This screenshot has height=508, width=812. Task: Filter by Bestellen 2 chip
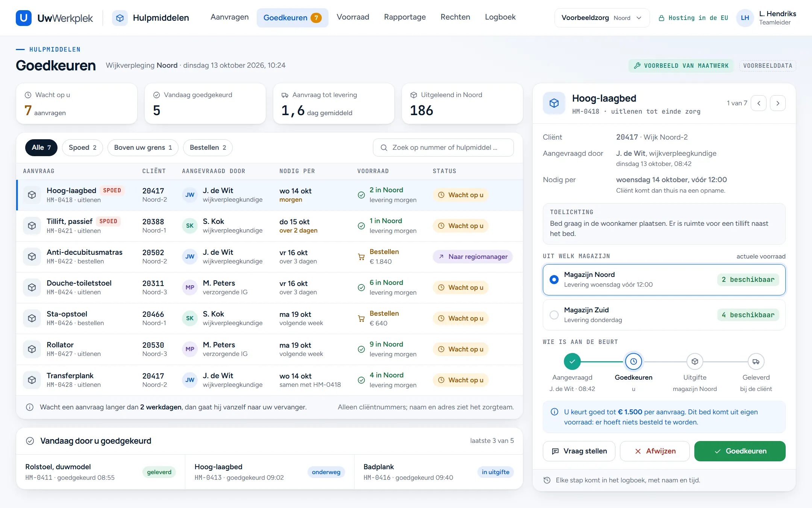pos(208,148)
